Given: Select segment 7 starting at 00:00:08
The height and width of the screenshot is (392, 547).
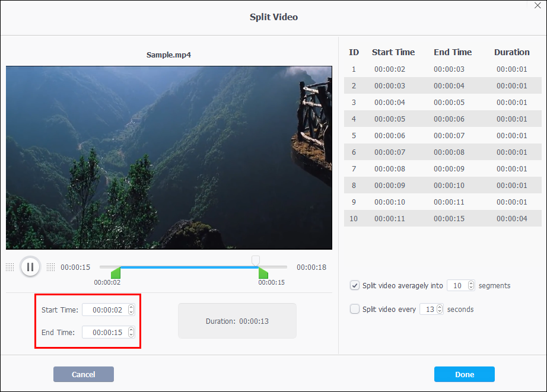Looking at the screenshot, I should pyautogui.click(x=443, y=169).
